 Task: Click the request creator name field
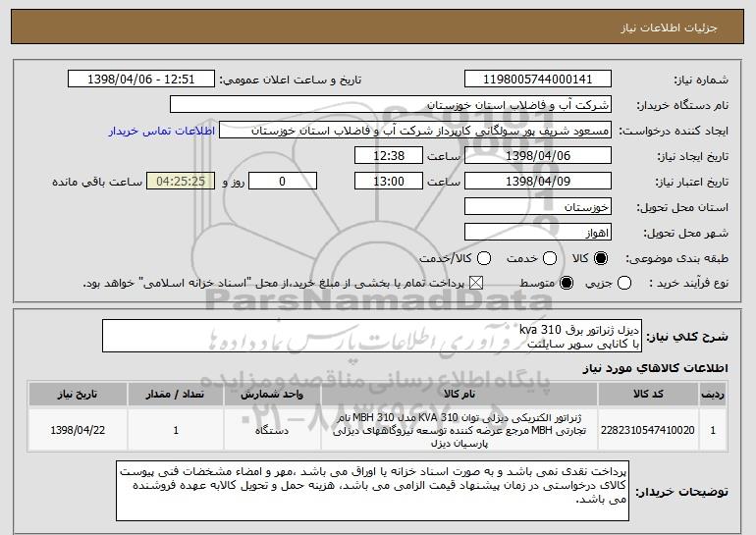point(415,131)
